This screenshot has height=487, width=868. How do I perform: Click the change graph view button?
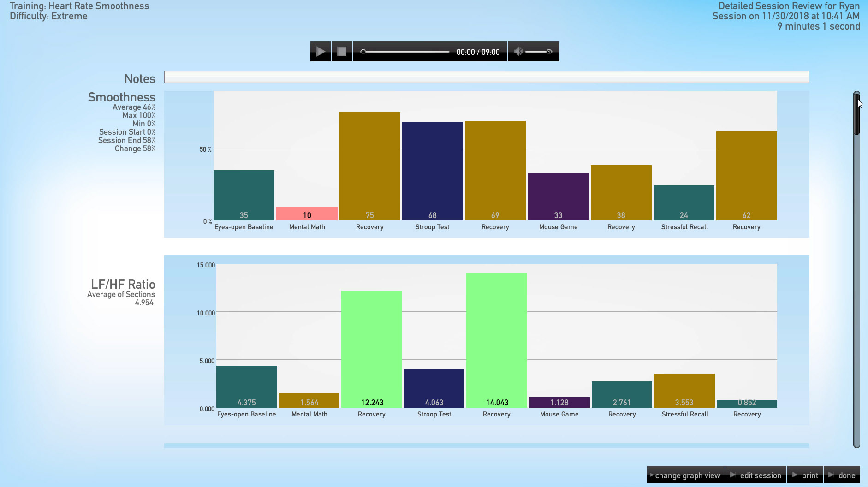click(x=686, y=475)
